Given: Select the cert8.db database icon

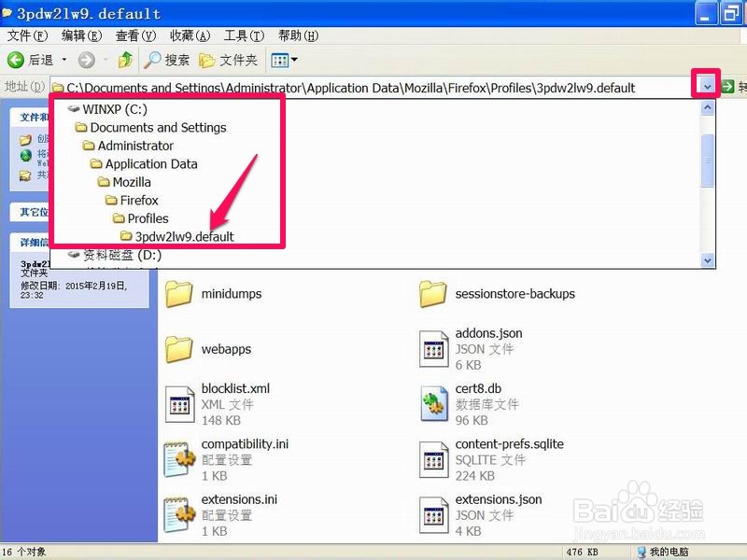Looking at the screenshot, I should pos(433,405).
